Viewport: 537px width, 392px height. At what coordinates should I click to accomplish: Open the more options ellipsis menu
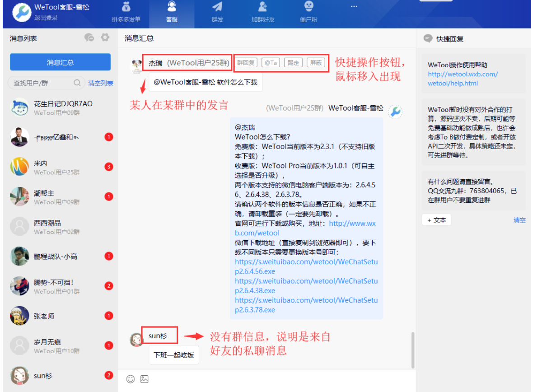pos(354,6)
